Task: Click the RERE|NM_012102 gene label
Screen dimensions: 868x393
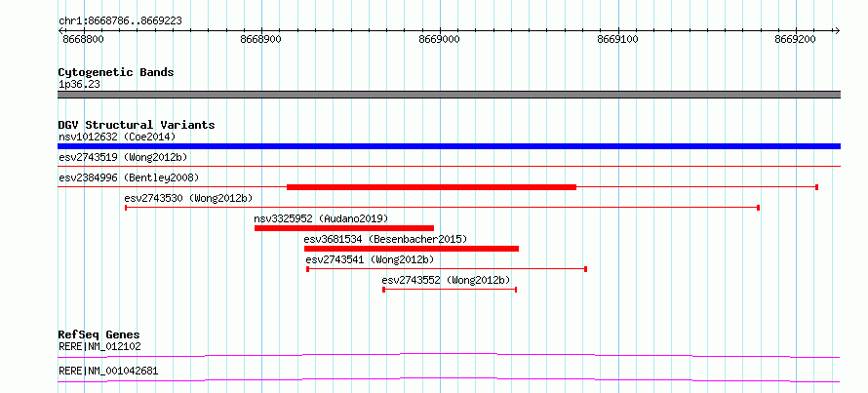Action: (99, 347)
